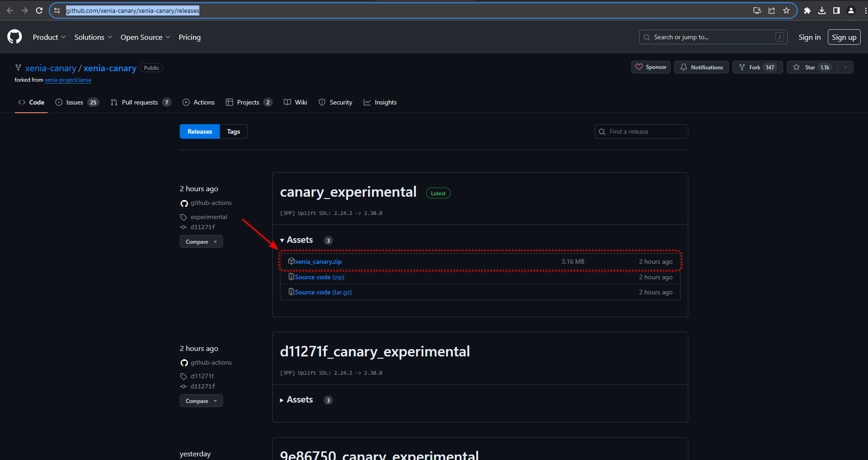The image size is (868, 460).
Task: Open the Issues tab
Action: coord(77,102)
